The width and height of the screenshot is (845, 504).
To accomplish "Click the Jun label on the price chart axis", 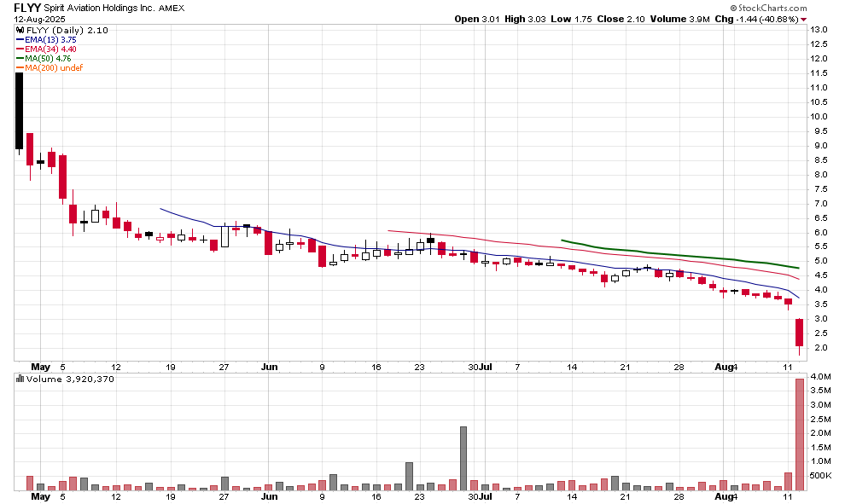I will [269, 367].
